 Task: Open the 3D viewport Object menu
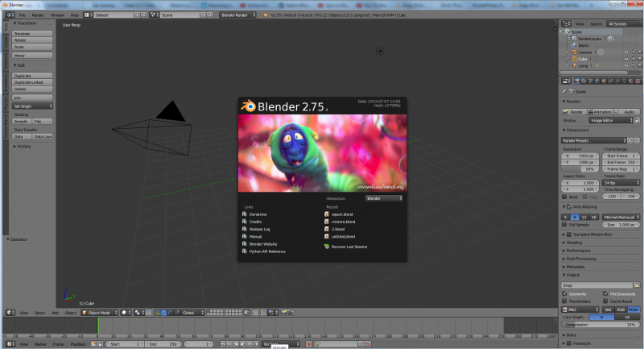point(70,313)
